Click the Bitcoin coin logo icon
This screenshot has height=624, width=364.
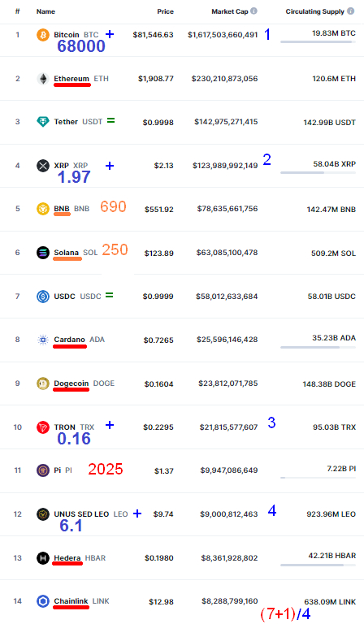(43, 35)
